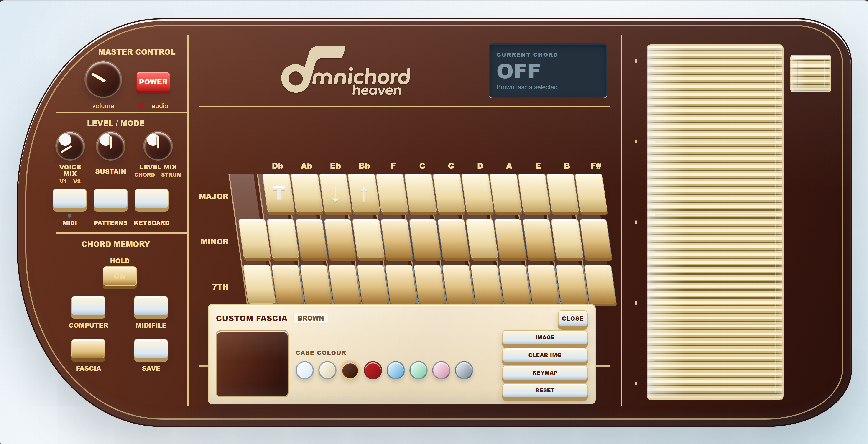Click the COMPUTER button
This screenshot has width=868, height=444.
tap(88, 307)
